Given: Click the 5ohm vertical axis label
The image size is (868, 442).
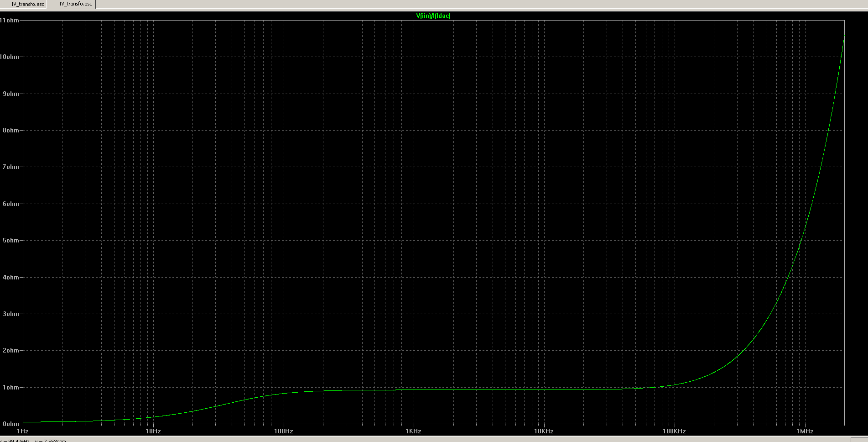Looking at the screenshot, I should (11, 241).
